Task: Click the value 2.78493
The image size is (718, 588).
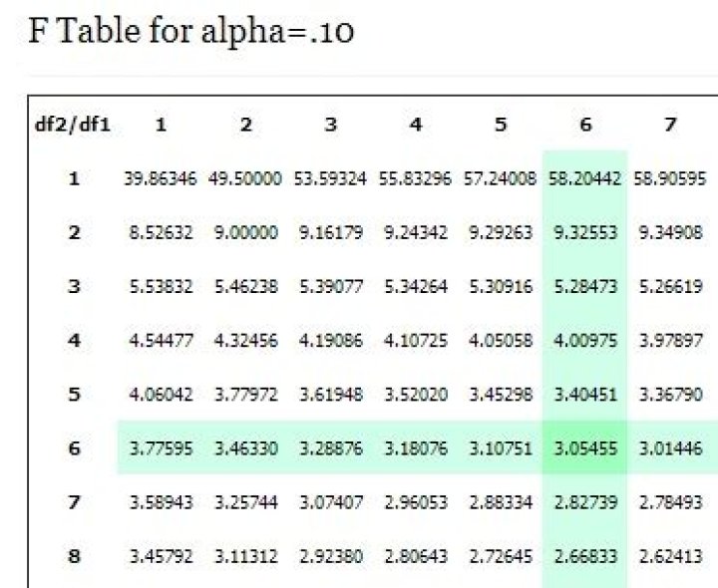Action: [x=670, y=502]
